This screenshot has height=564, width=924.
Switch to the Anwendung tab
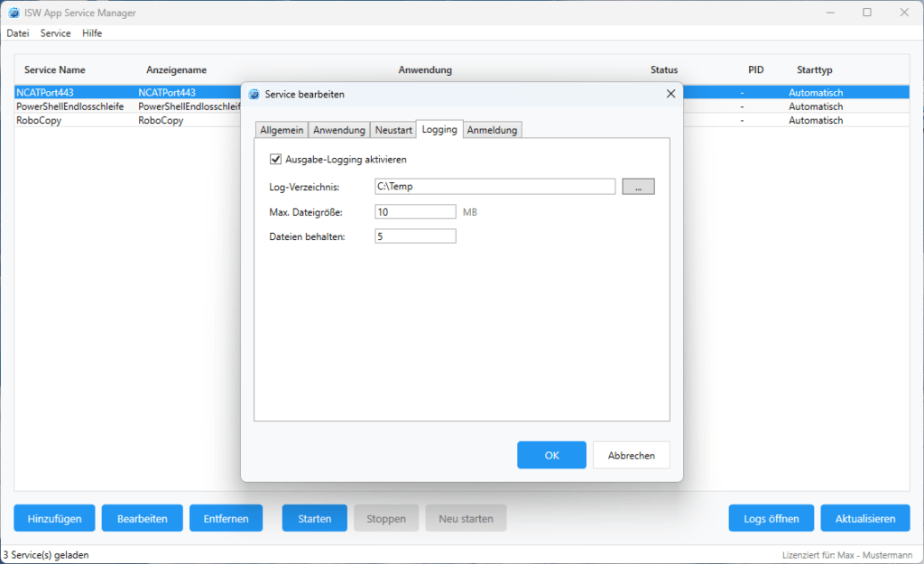(x=339, y=129)
